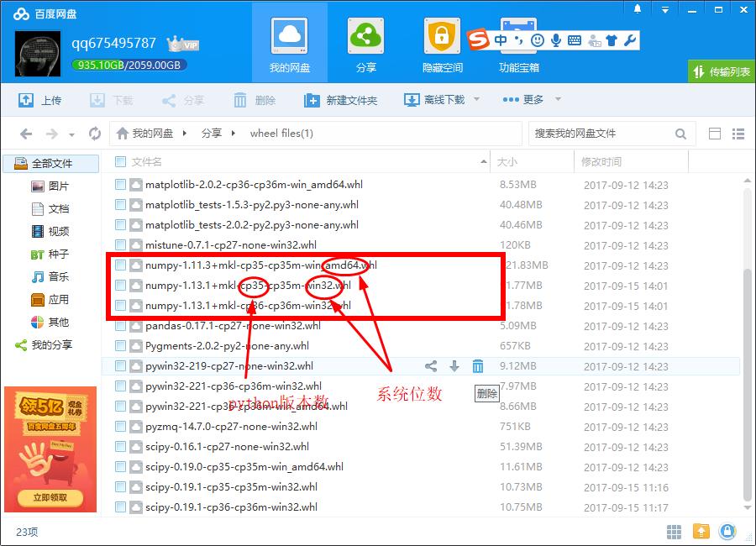Share the pywin32-219 file via row icon
This screenshot has width=756, height=546.
click(x=431, y=366)
